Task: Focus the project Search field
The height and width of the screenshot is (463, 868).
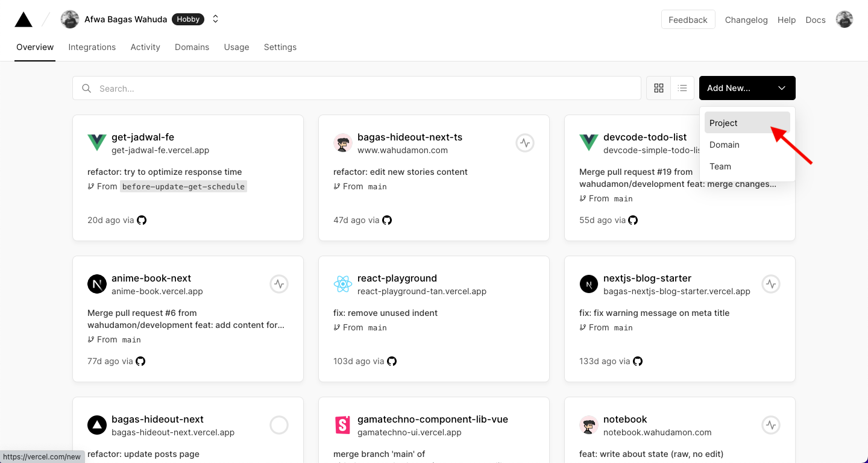Action: pos(357,88)
